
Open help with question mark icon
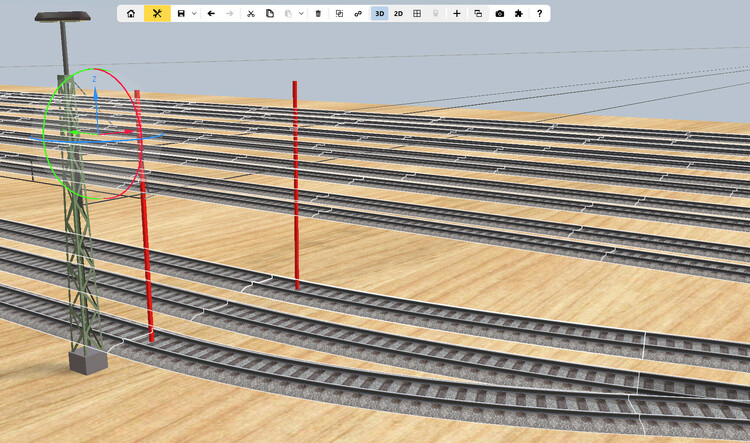click(540, 13)
